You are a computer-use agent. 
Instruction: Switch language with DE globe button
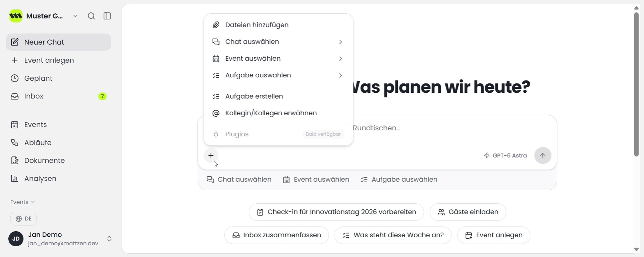(23, 219)
